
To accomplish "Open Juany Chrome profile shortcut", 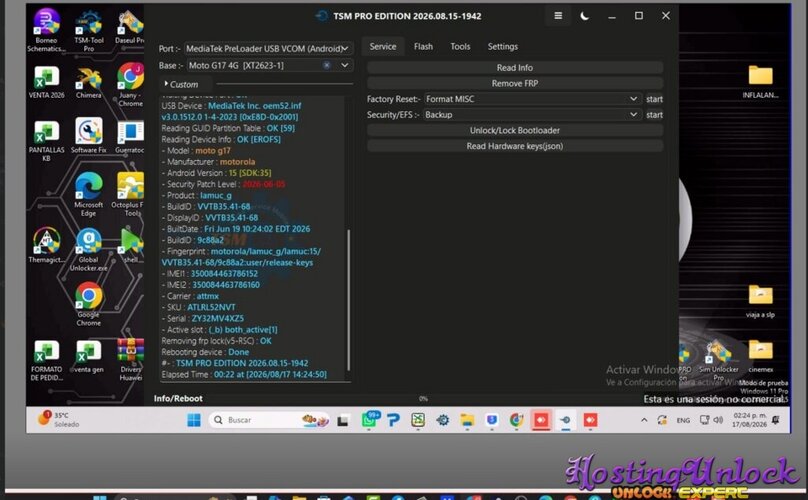I will pyautogui.click(x=130, y=85).
